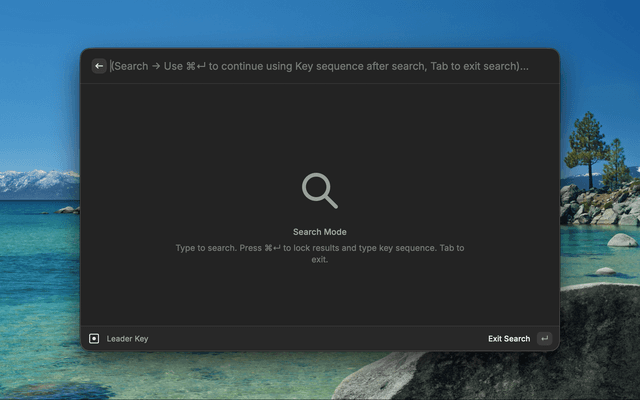Click the pine tree on the desktop wallpaper
Viewport: 640px width, 400px height.
click(x=586, y=145)
